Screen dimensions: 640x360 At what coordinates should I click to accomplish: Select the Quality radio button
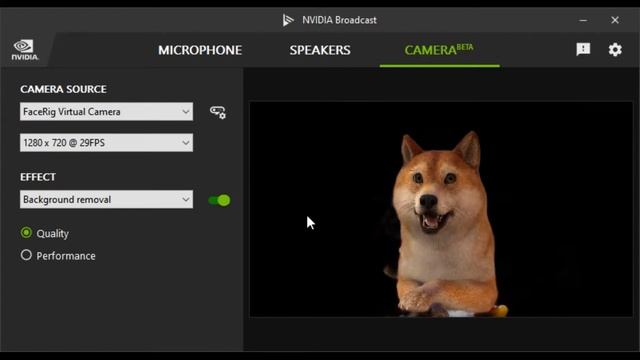tap(26, 233)
